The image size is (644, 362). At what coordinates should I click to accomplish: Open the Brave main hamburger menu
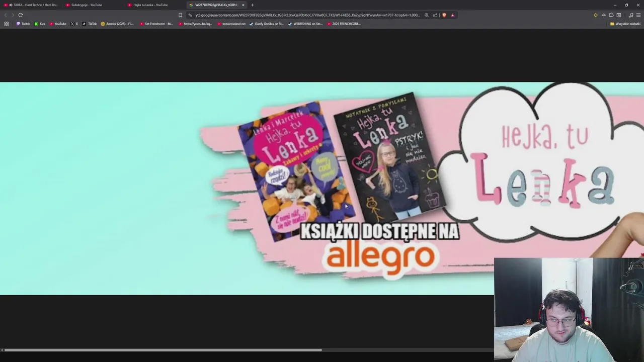coord(638,15)
